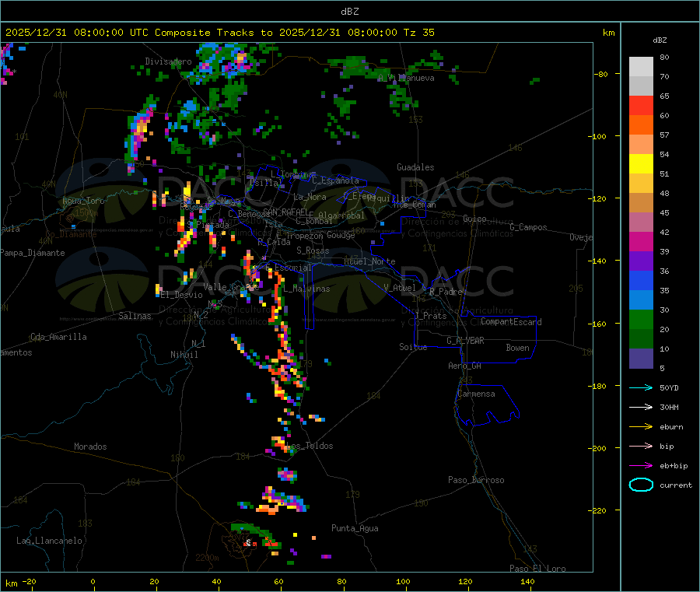Click the Aero_GA airport label

tap(465, 366)
